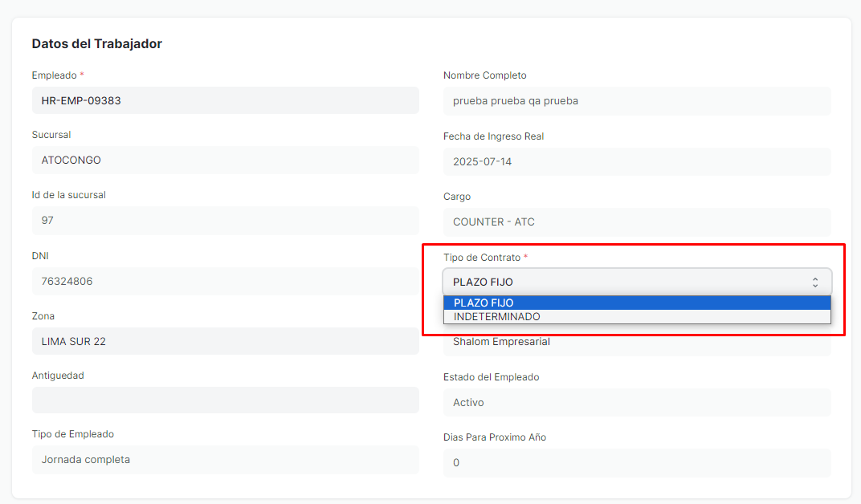Click the Tipo de Contrato label text
Image resolution: width=861 pixels, height=504 pixels.
pos(482,258)
